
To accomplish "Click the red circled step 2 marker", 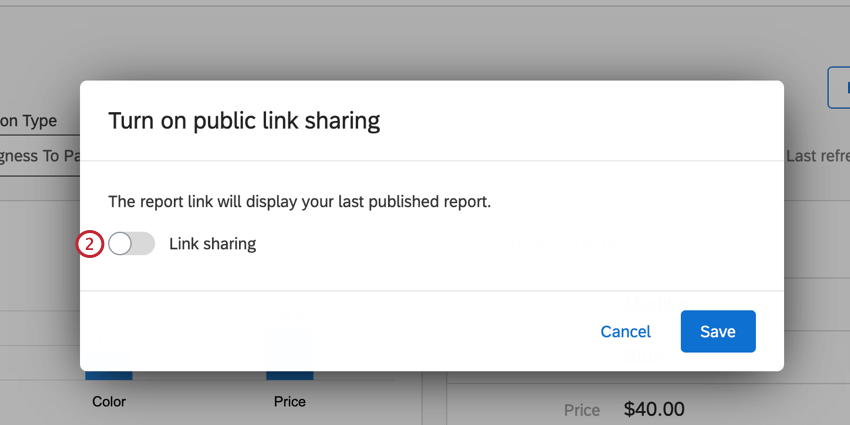I will click(x=89, y=244).
